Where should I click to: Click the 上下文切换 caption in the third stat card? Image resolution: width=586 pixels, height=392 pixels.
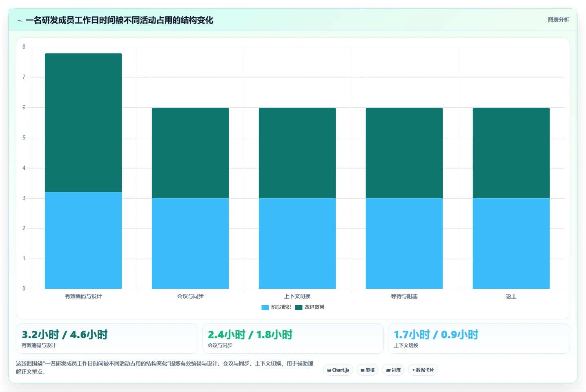[x=406, y=345]
